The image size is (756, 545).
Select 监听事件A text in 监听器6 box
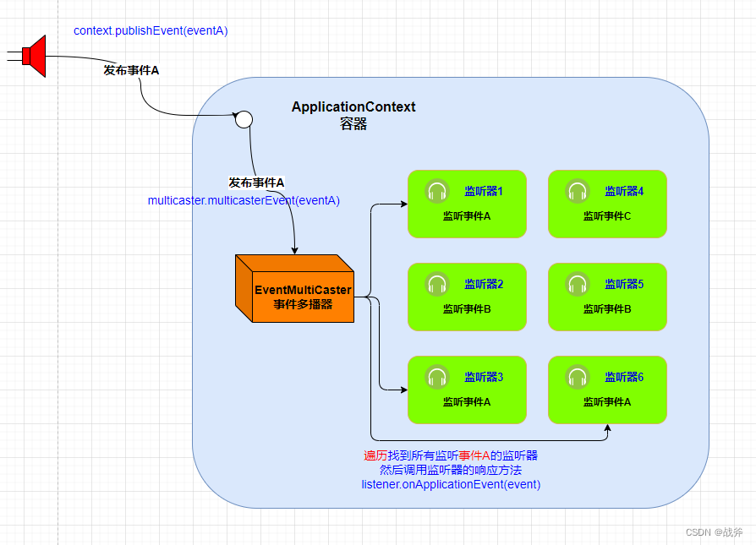(607, 402)
